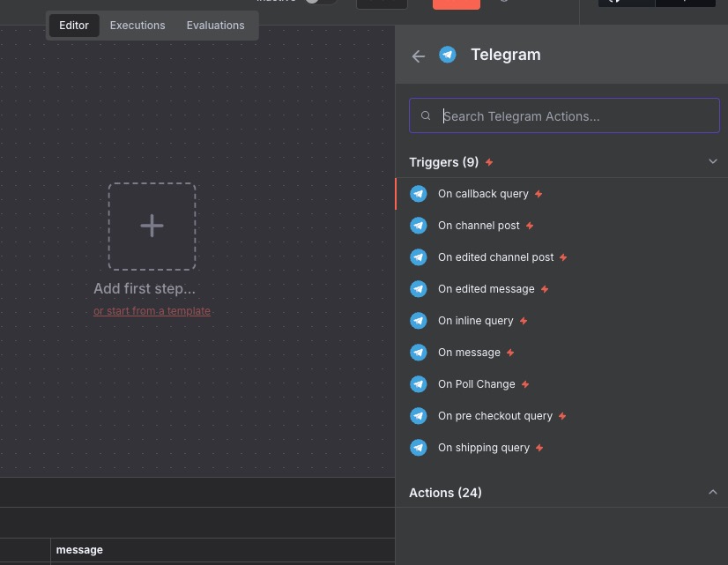Click the Actions (24) section heading
The height and width of the screenshot is (565, 728).
coord(445,493)
